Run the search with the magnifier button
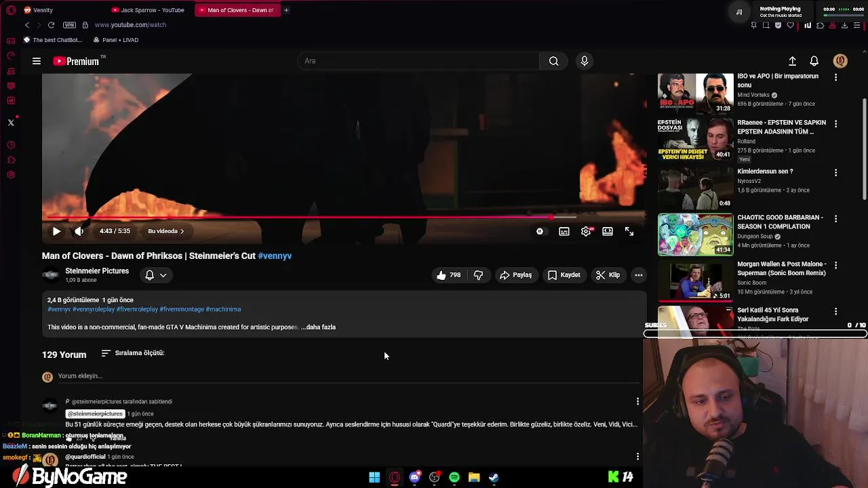868x488 pixels. [x=554, y=61]
